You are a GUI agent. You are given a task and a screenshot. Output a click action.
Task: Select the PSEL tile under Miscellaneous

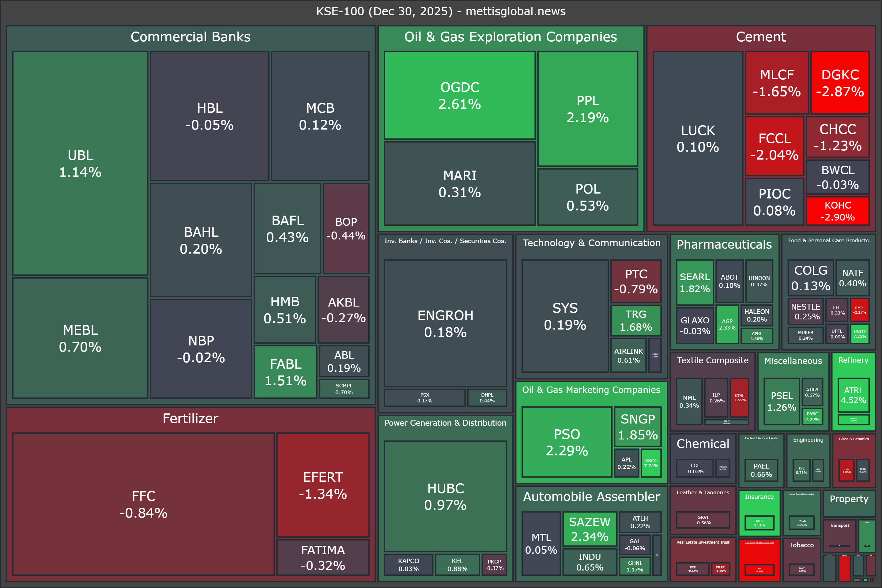click(782, 401)
